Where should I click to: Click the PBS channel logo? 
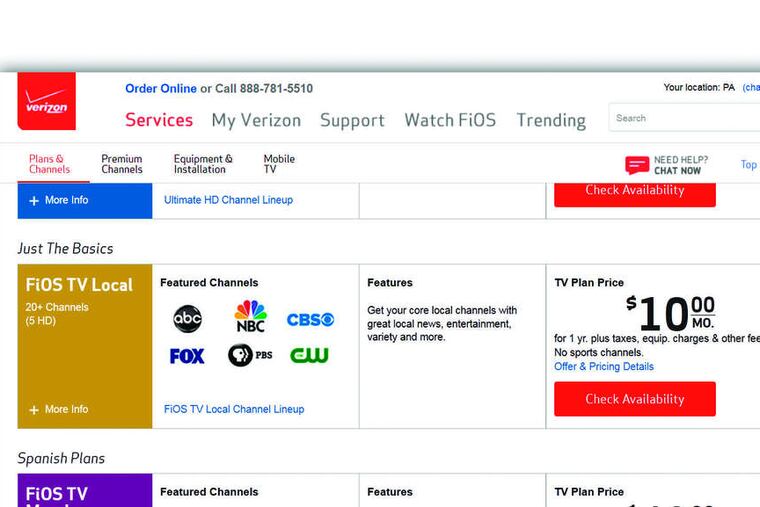click(x=249, y=355)
